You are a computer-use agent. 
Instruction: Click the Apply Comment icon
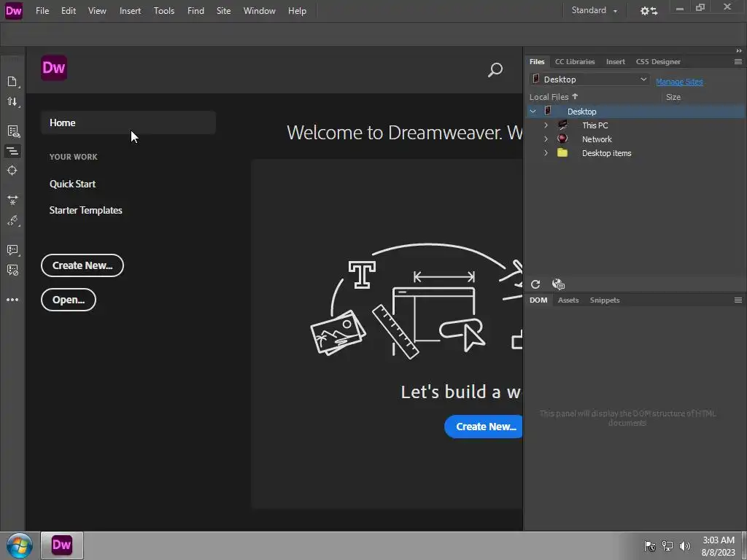click(x=13, y=249)
